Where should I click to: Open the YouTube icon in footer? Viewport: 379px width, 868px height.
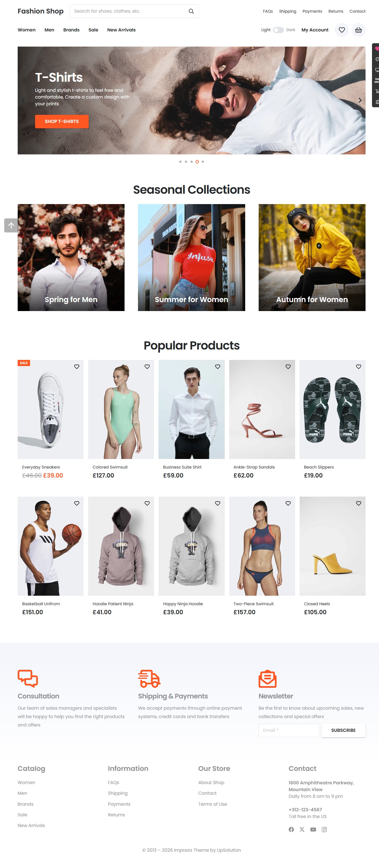(x=313, y=830)
